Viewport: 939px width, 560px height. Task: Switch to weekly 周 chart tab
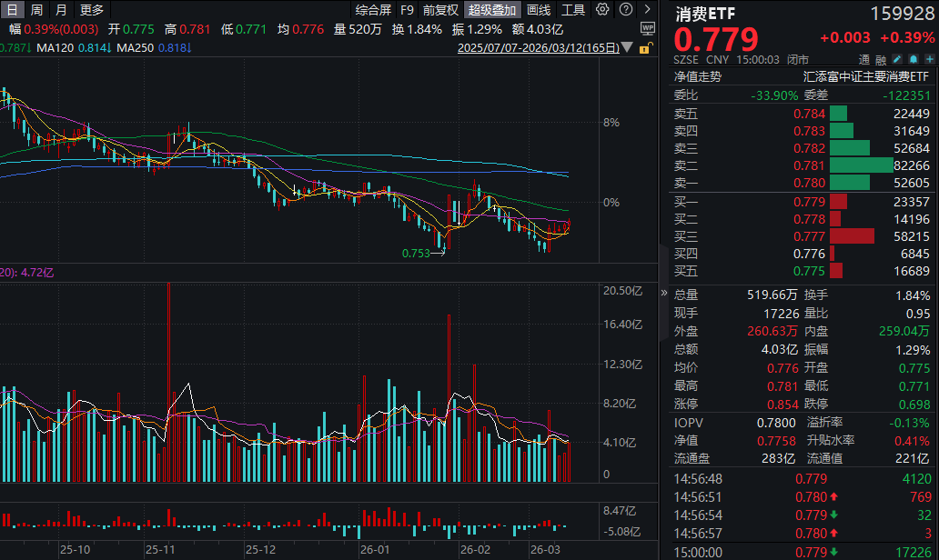coord(36,10)
